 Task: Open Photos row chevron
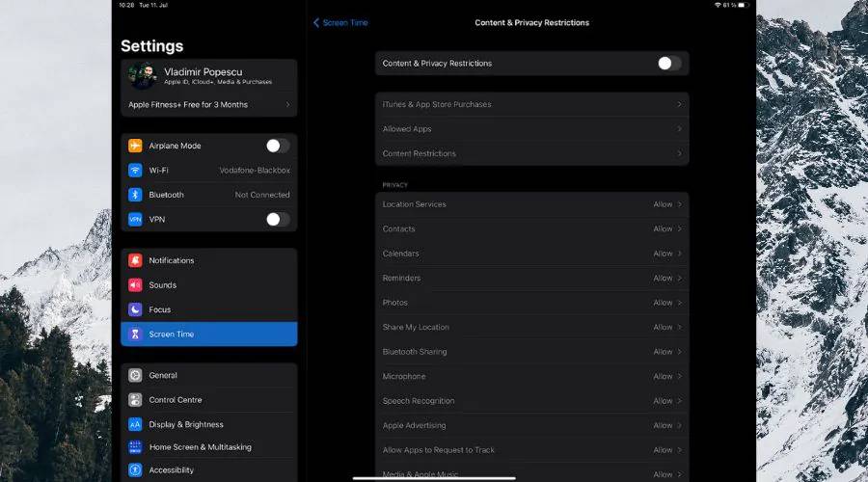[679, 303]
